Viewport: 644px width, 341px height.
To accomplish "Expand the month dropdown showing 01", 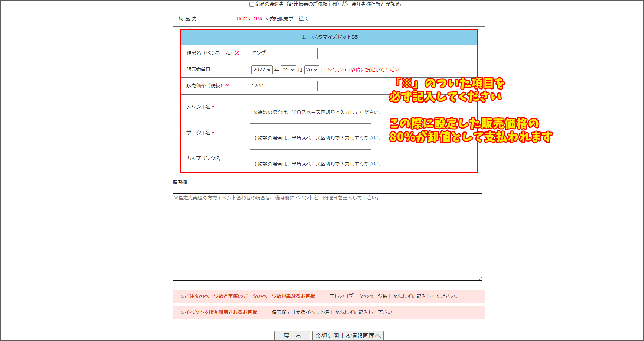I will click(288, 70).
